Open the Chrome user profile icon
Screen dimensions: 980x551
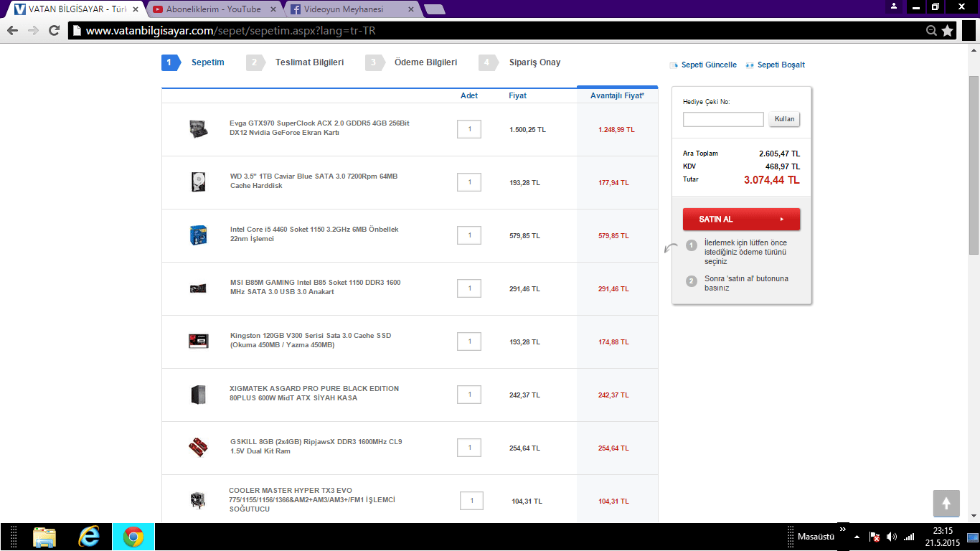click(x=893, y=6)
